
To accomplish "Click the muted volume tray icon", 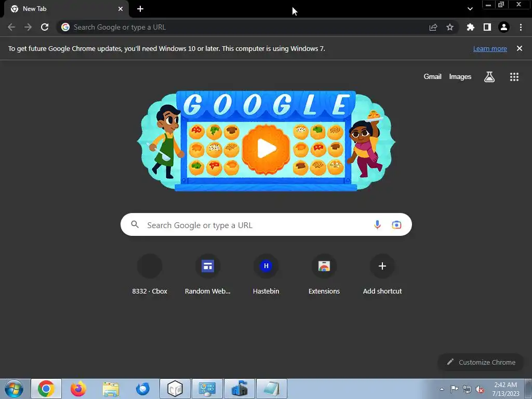I will [x=480, y=389].
